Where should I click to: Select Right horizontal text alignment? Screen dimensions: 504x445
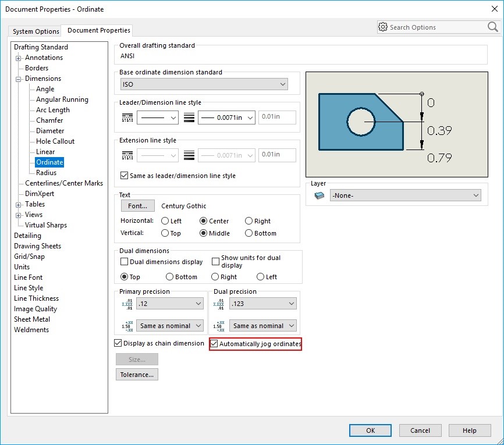point(249,221)
